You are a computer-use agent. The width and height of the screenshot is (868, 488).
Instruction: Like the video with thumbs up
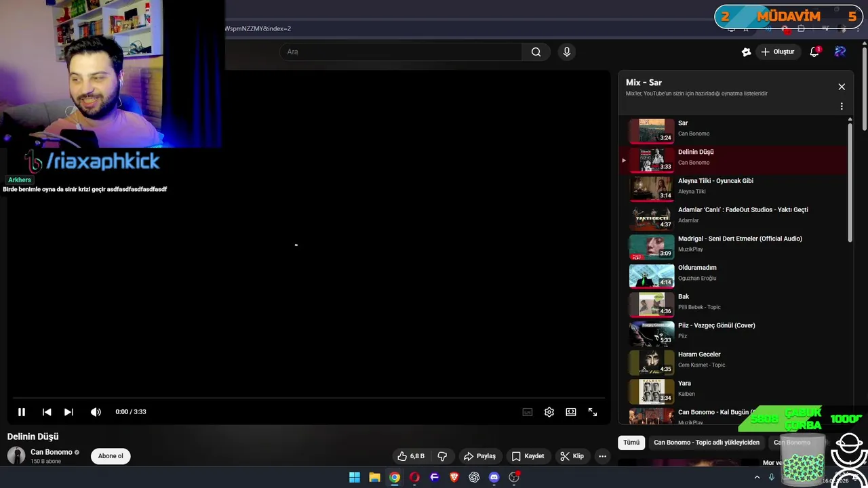(x=411, y=456)
